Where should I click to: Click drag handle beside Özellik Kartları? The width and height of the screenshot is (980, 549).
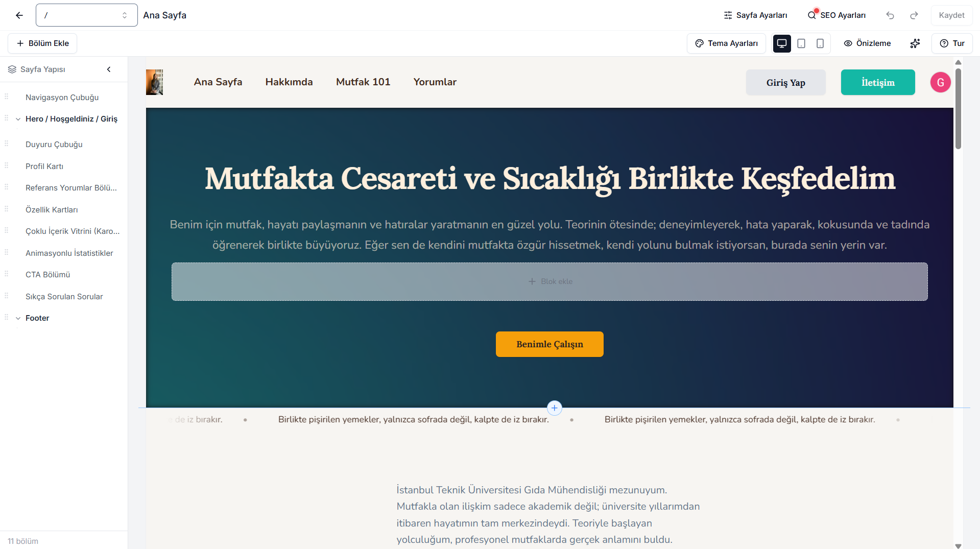[7, 209]
